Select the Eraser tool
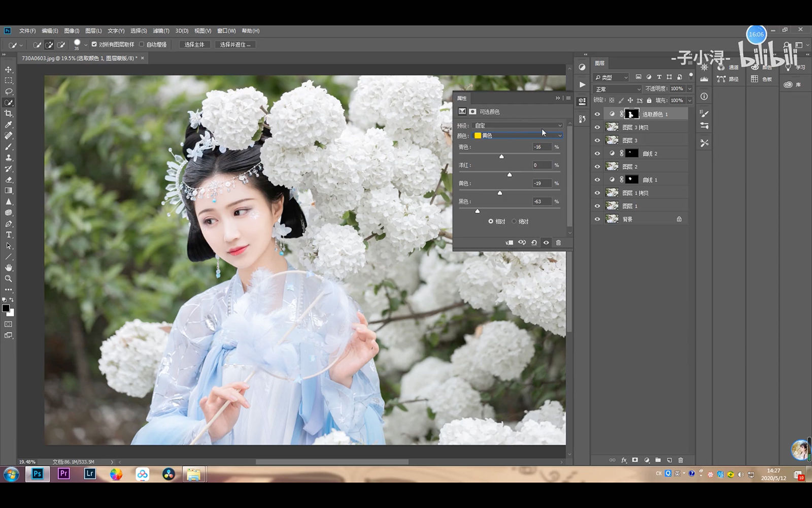The image size is (812, 508). point(9,180)
